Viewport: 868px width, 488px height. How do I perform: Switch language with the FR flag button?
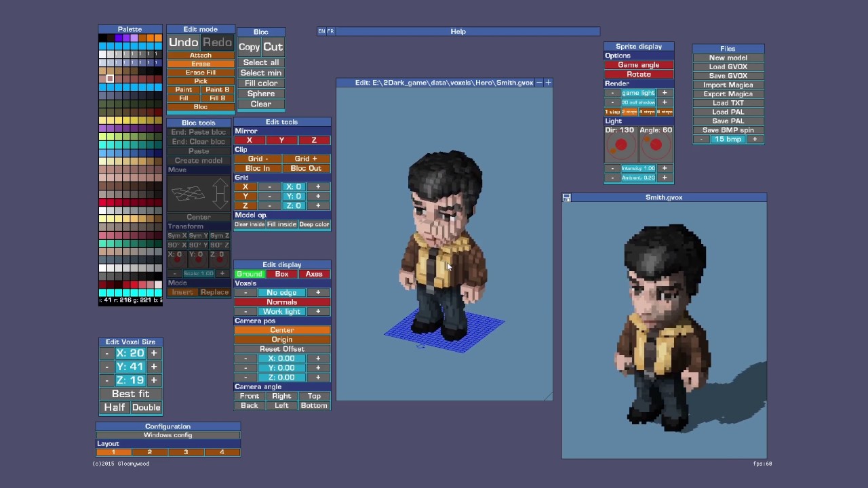point(330,31)
